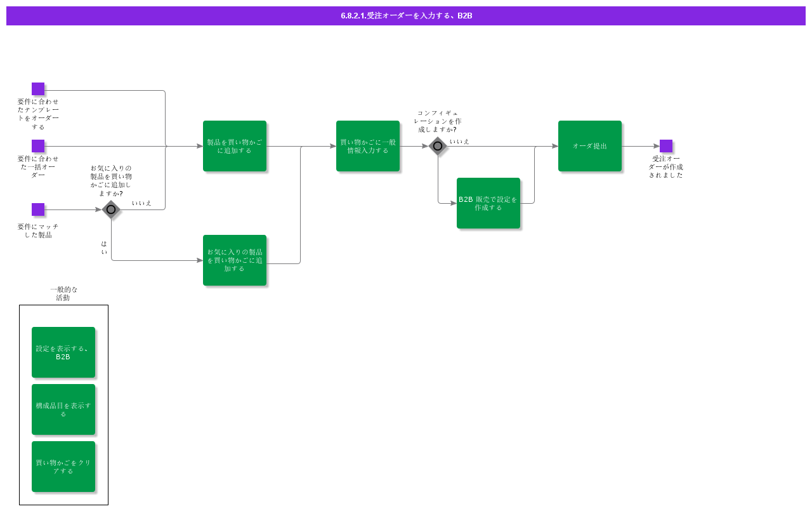812x511 pixels.
Task: Select the end event '受注オーダーが作成されました'
Action: [666, 146]
